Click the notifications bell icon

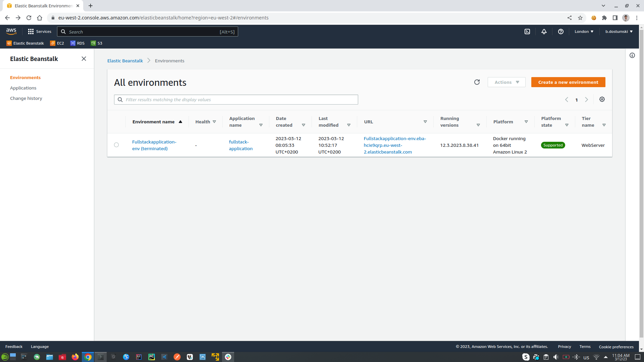click(544, 32)
